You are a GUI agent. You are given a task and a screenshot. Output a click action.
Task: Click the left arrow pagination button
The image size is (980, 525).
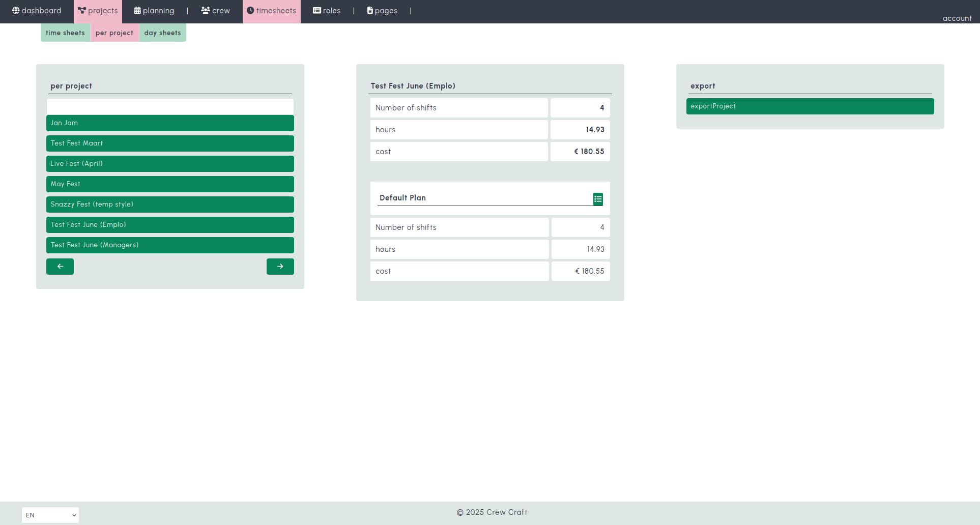pyautogui.click(x=60, y=266)
